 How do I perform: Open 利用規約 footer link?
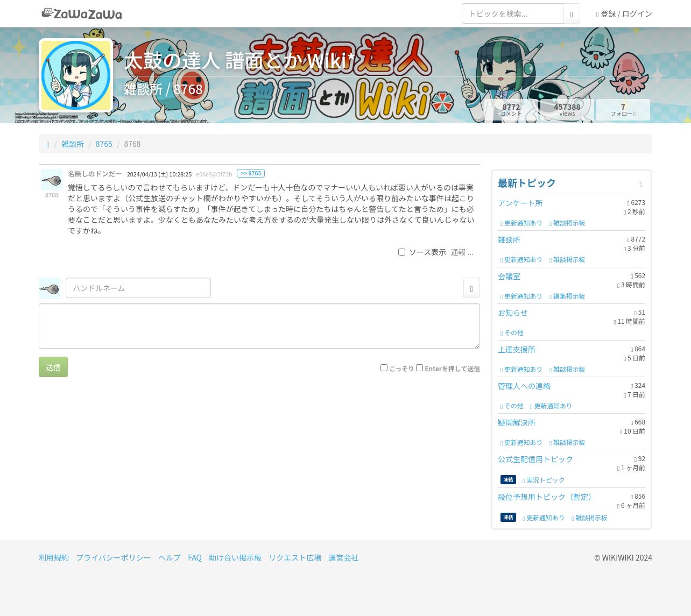pyautogui.click(x=54, y=557)
